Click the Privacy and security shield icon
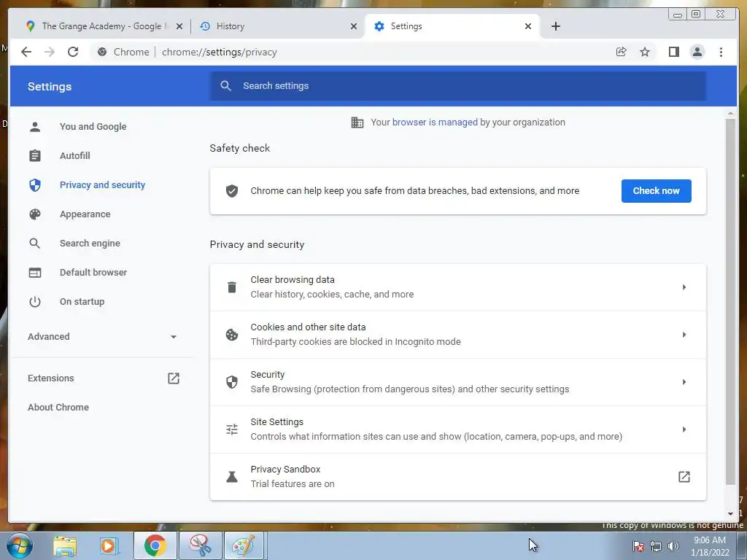747x560 pixels. pyautogui.click(x=35, y=184)
